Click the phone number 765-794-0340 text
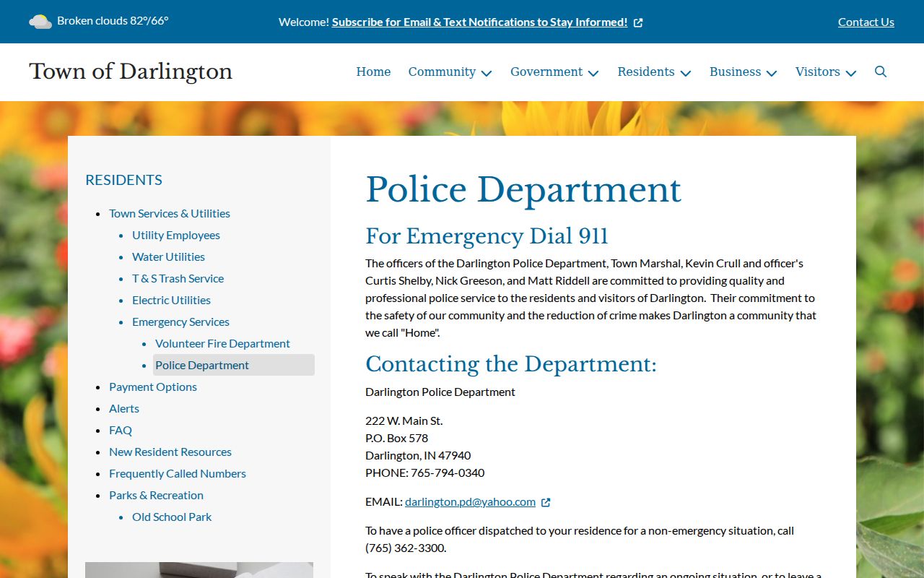The height and width of the screenshot is (578, 924). click(x=448, y=473)
